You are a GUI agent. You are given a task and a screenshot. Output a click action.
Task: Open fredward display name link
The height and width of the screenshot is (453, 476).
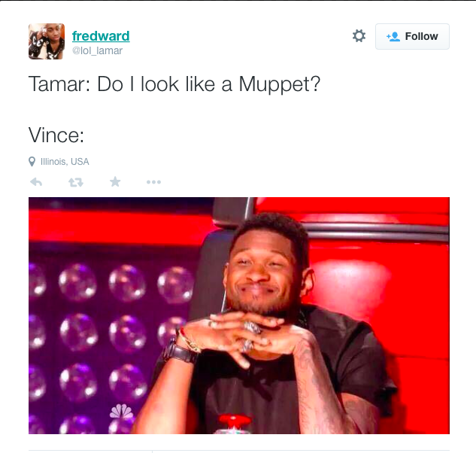click(x=101, y=36)
